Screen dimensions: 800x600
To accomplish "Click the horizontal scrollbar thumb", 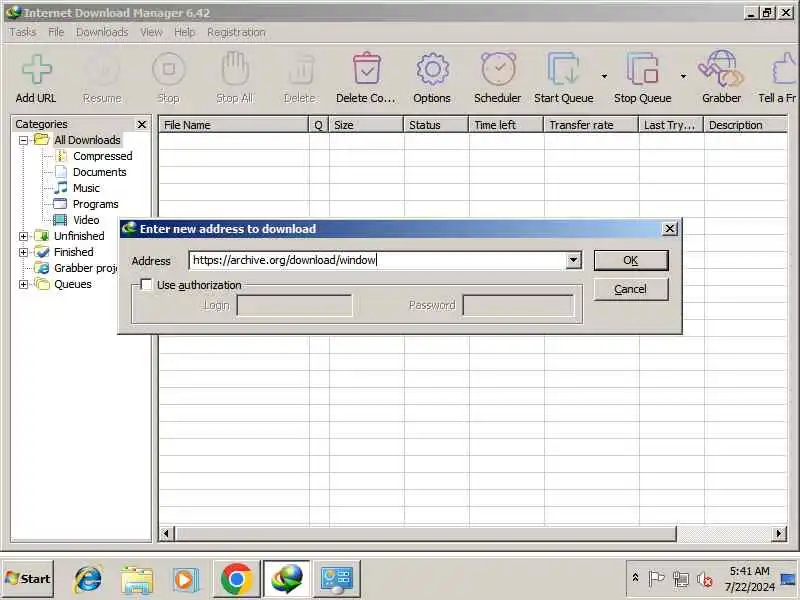I will [426, 534].
